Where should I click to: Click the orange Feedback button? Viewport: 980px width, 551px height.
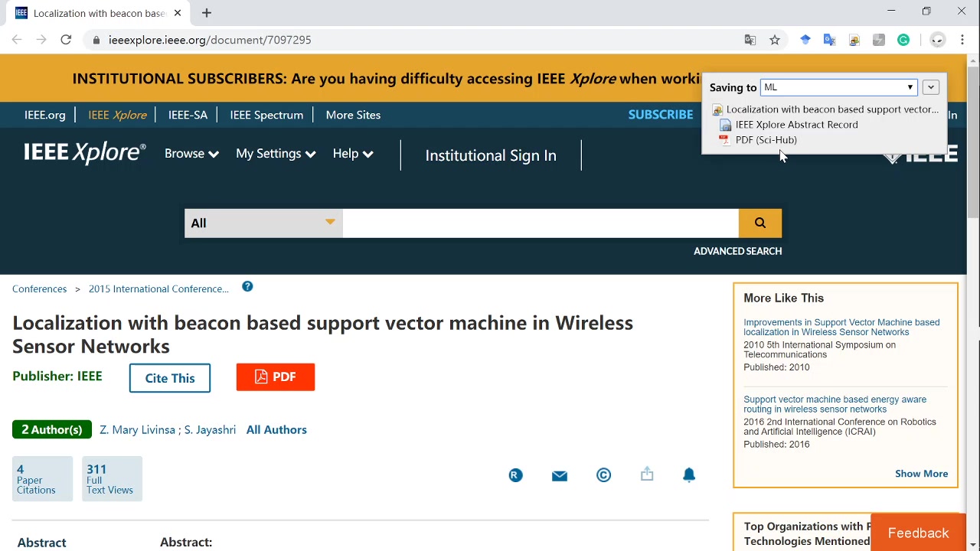(918, 533)
